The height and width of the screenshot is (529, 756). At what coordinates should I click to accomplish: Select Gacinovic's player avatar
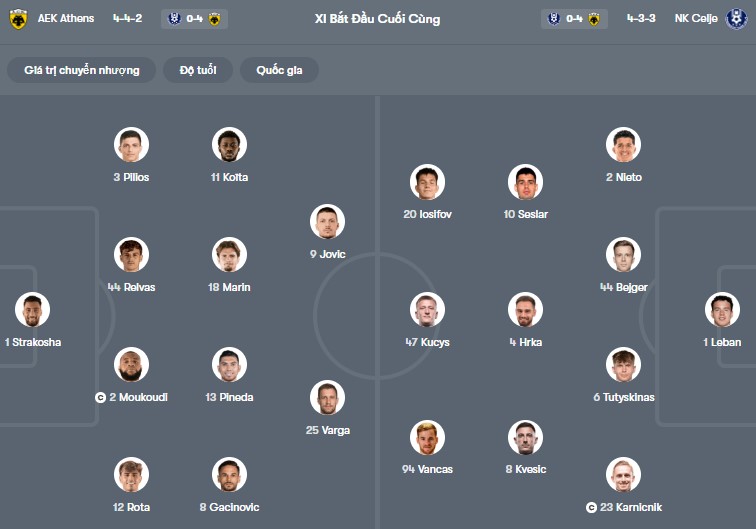coord(229,475)
